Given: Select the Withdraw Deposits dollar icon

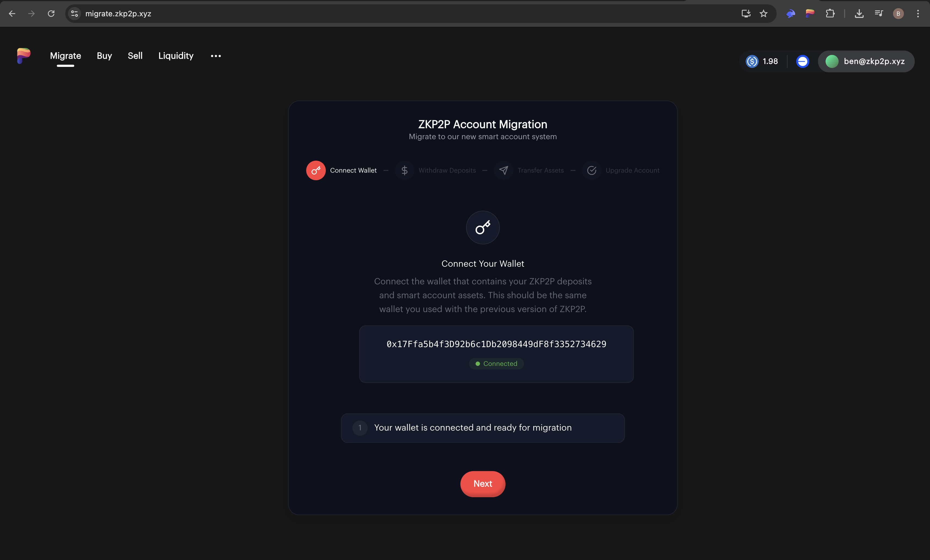Looking at the screenshot, I should pos(405,170).
